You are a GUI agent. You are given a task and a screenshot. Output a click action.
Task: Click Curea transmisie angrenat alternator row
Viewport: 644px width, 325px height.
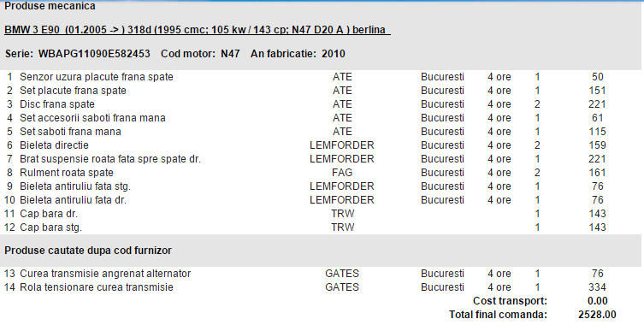click(x=321, y=274)
